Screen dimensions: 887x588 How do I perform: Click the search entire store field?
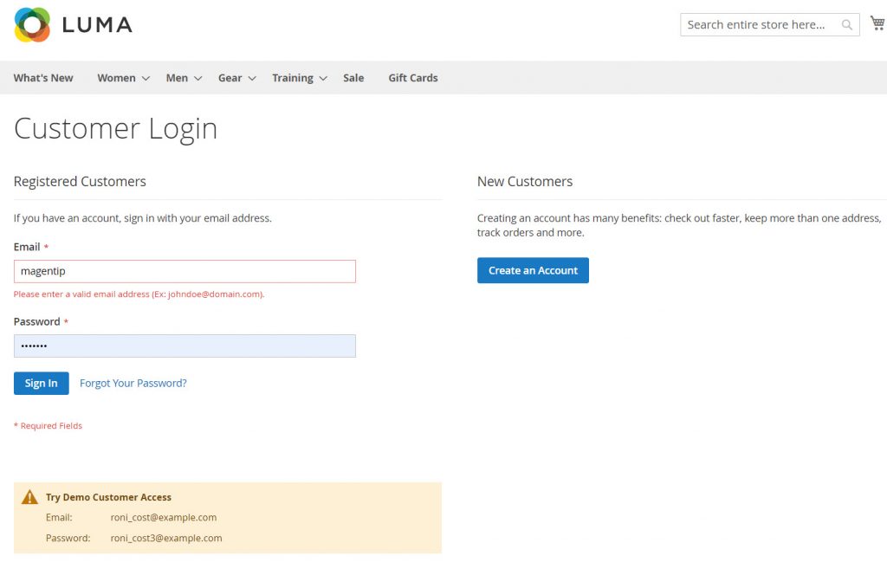[x=762, y=24]
